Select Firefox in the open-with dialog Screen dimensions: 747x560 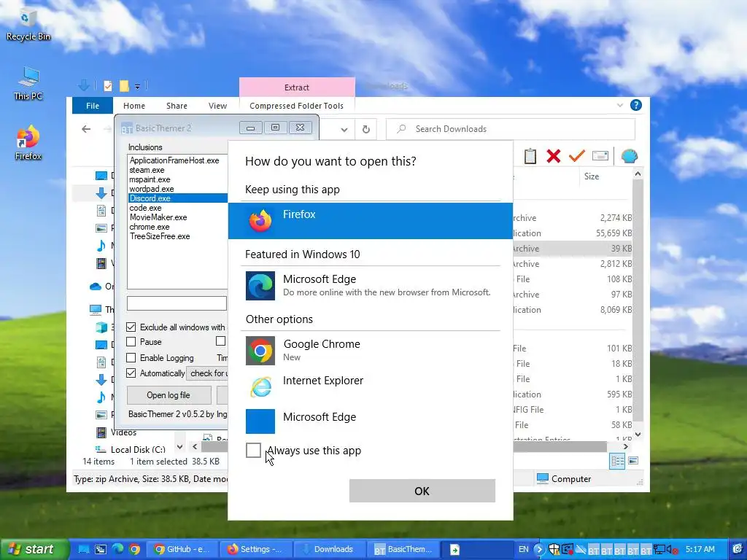pos(370,220)
